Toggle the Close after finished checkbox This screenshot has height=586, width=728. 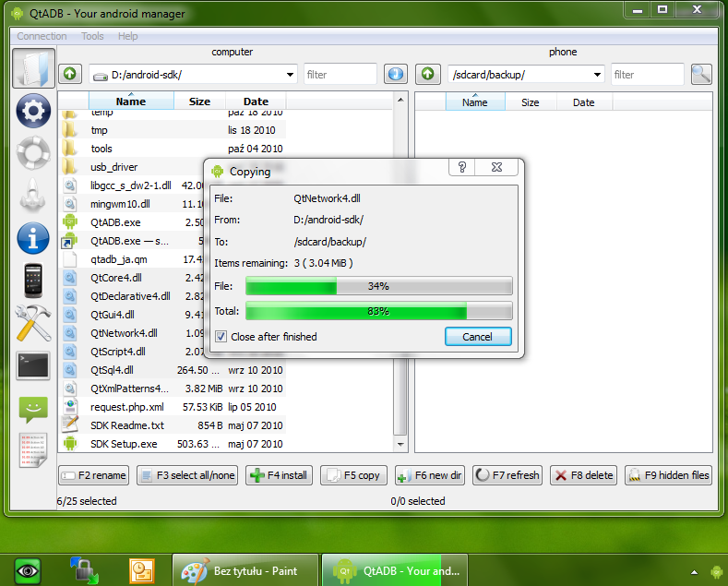(221, 337)
